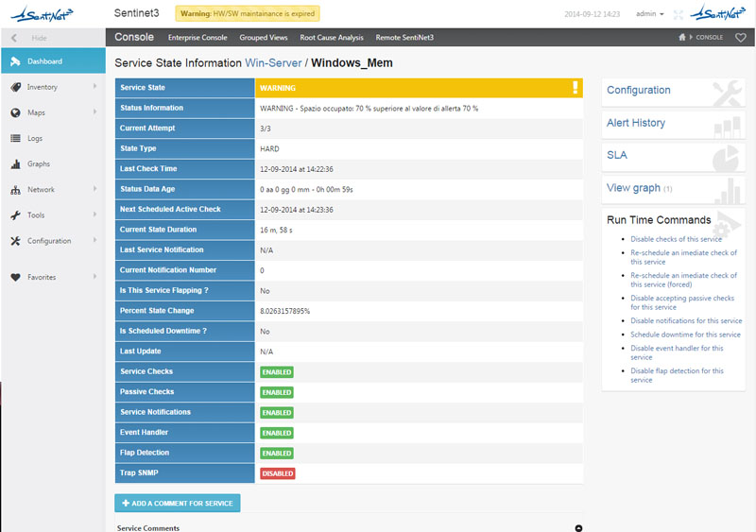Click Add a Comment for Service button

(178, 503)
